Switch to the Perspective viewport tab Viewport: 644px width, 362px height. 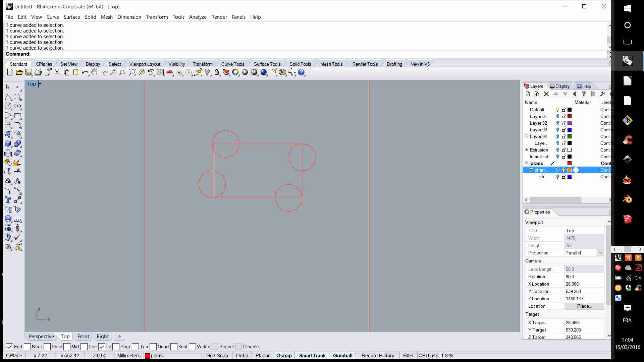(x=41, y=337)
